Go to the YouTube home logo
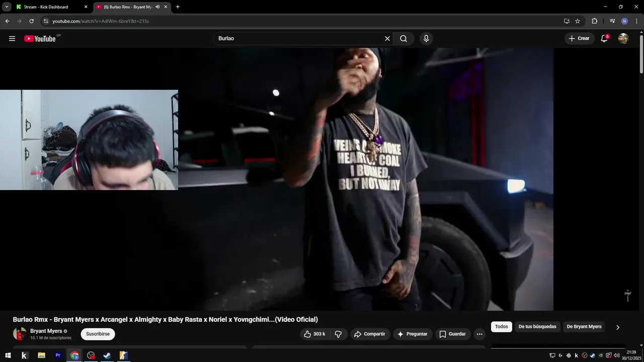The width and height of the screenshot is (644, 362). pyautogui.click(x=40, y=38)
